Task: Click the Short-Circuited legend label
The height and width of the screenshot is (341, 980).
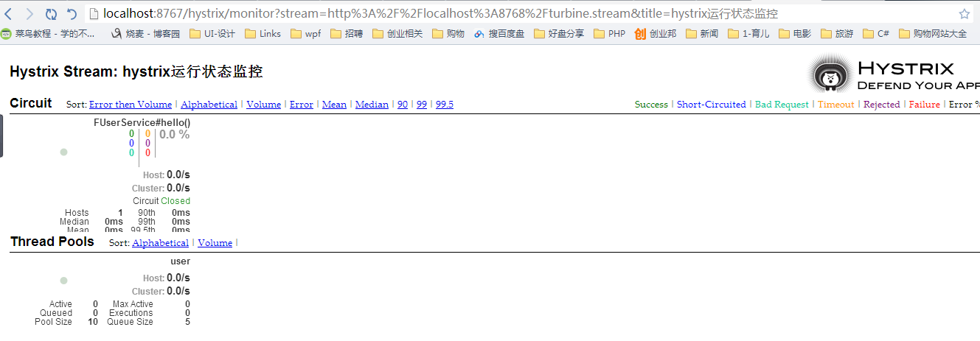Action: 712,105
